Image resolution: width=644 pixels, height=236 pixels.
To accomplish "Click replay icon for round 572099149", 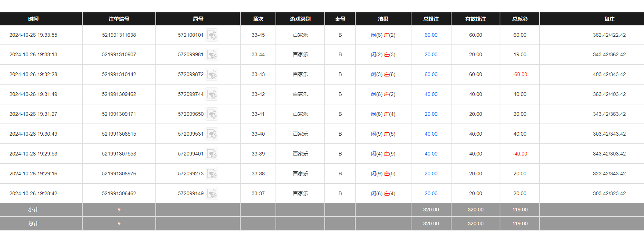I will coord(212,194).
